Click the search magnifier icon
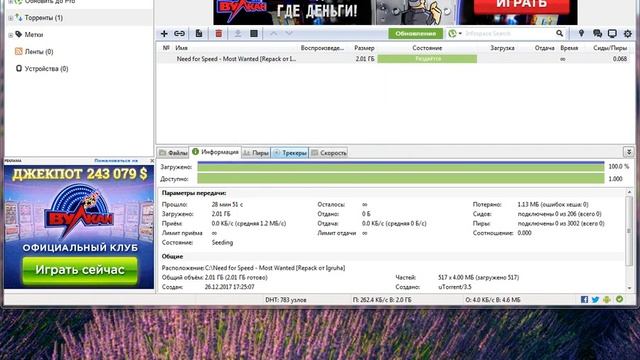The height and width of the screenshot is (360, 640). pos(560,33)
